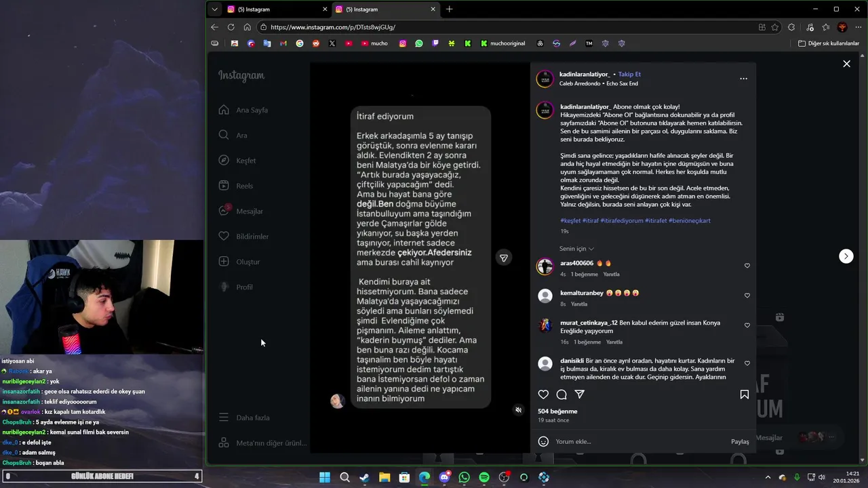
Task: Click the Takip Et follow link
Action: pyautogui.click(x=629, y=74)
